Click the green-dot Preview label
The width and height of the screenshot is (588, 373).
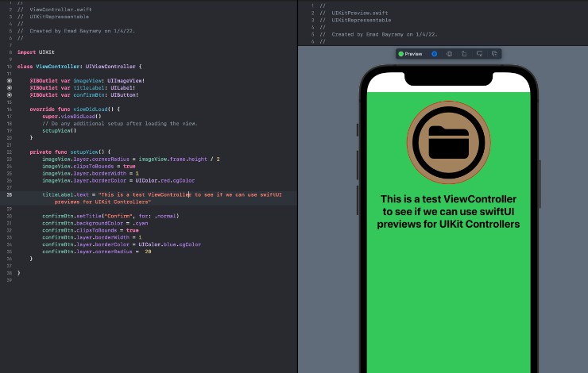[x=410, y=54]
